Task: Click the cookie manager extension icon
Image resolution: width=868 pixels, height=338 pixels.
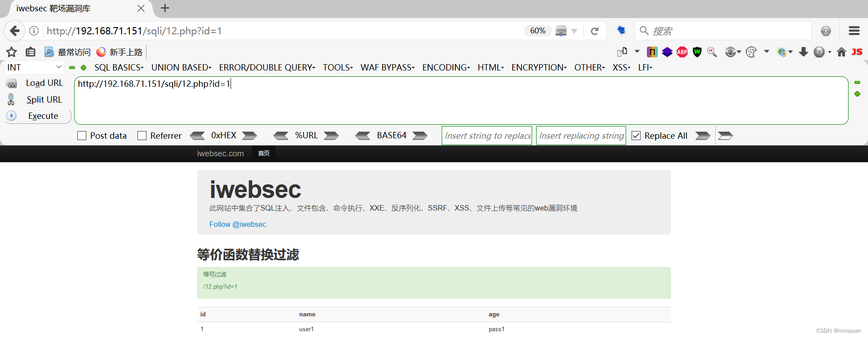Action: pyautogui.click(x=751, y=52)
